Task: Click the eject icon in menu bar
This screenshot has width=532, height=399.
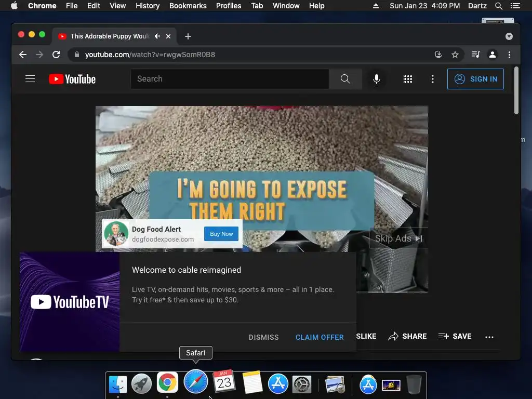Action: pyautogui.click(x=376, y=6)
